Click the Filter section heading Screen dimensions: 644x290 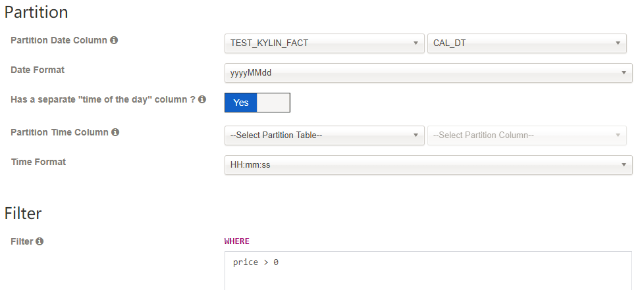23,213
